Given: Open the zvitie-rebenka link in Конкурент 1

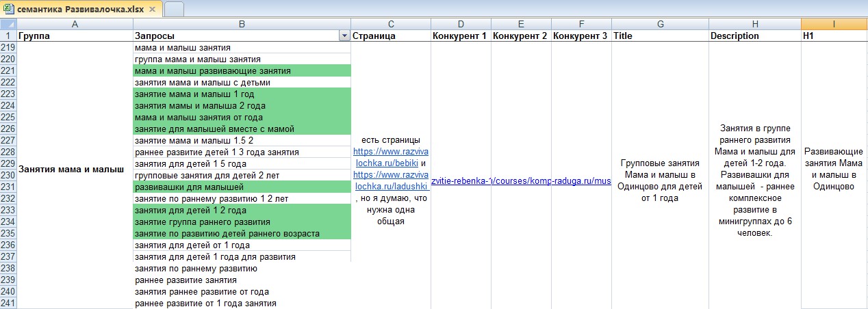Looking at the screenshot, I should pyautogui.click(x=461, y=180).
